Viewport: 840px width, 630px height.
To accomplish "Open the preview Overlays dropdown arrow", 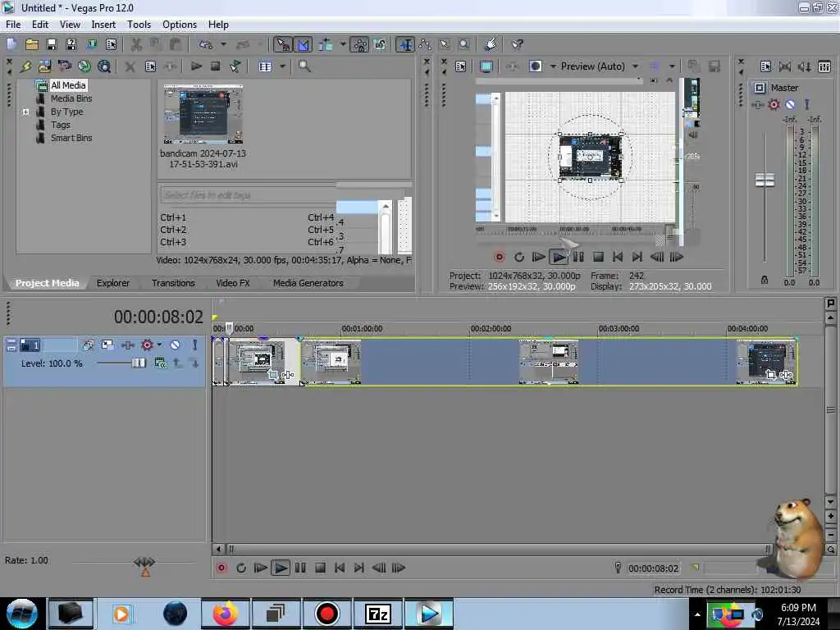I will pos(672,66).
